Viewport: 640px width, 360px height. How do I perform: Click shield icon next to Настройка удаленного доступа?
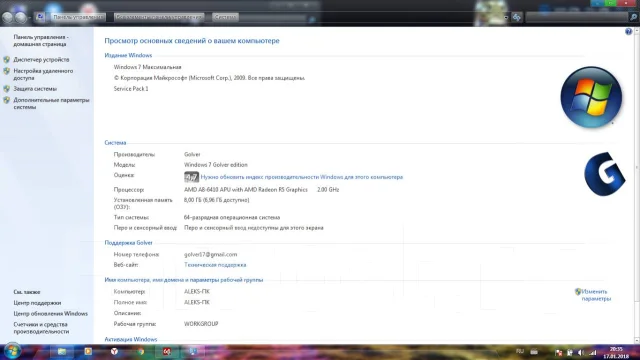pyautogui.click(x=7, y=71)
